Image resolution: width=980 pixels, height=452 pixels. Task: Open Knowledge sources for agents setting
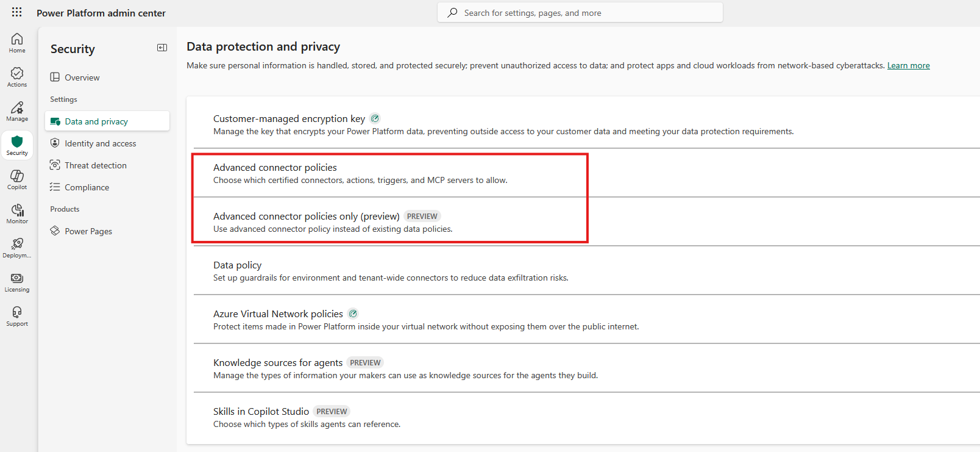coord(278,362)
